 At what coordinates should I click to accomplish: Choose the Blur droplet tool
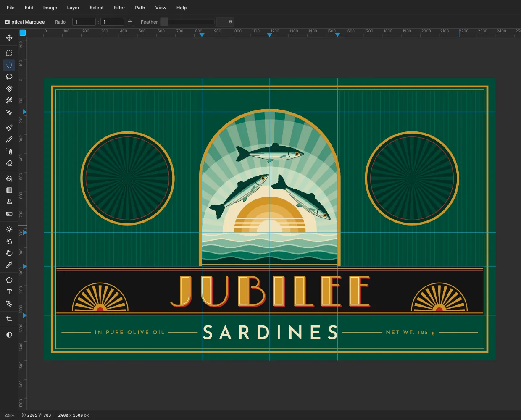pos(9,241)
